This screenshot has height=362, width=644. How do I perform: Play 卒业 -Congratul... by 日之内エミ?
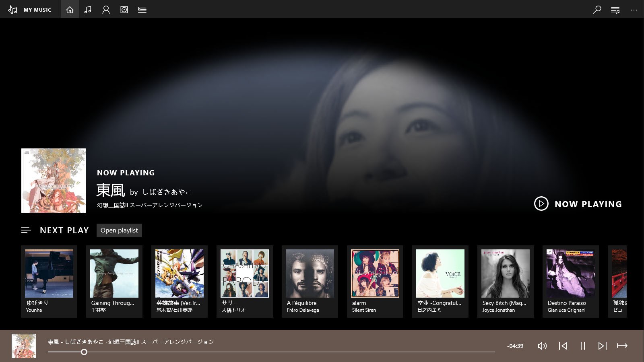tap(440, 282)
